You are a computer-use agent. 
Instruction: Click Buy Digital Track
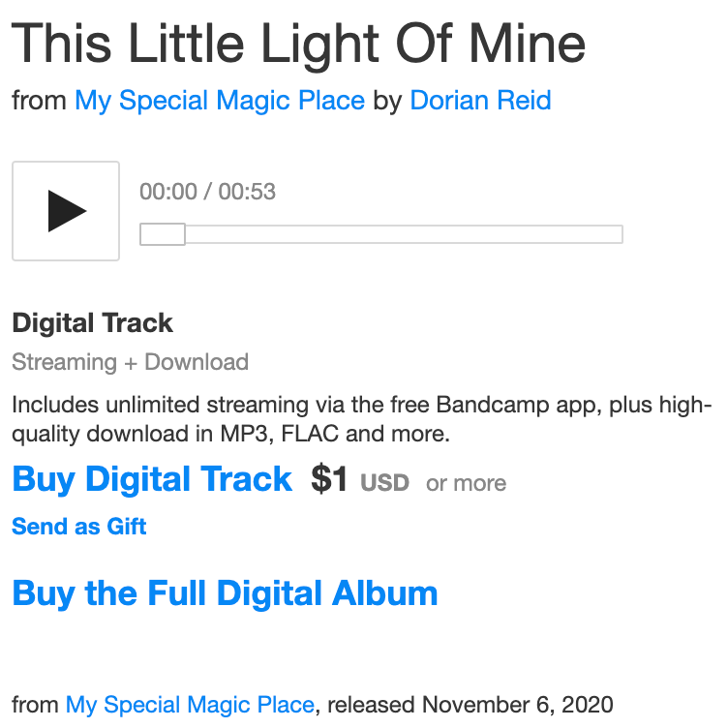point(152,479)
